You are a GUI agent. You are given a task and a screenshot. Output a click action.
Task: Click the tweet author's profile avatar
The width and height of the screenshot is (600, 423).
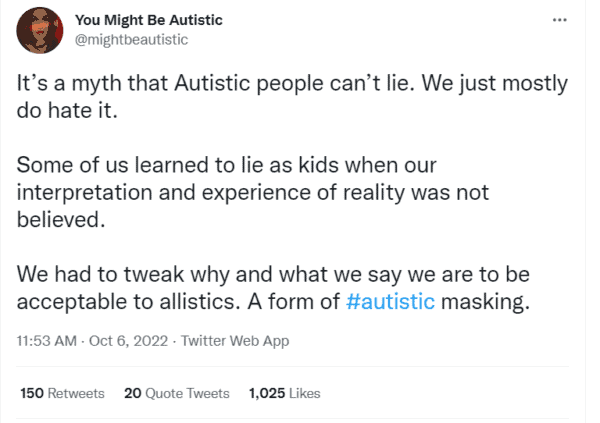pyautogui.click(x=40, y=30)
